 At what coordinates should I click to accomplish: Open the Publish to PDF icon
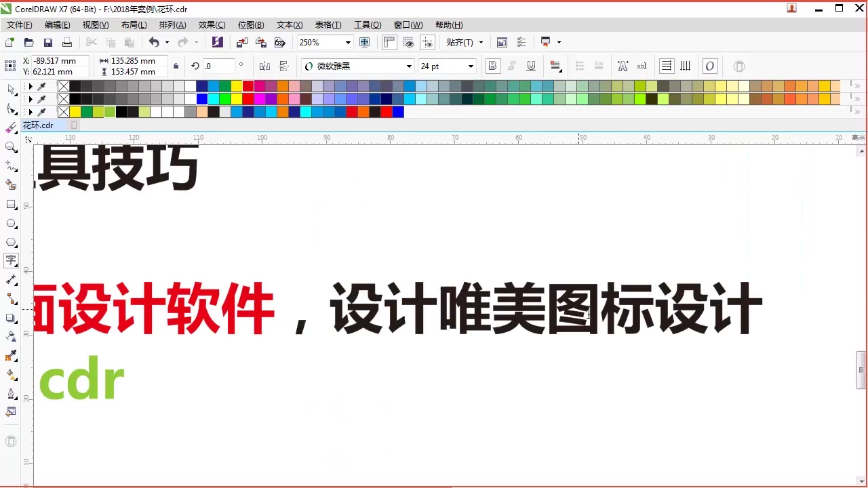coord(279,42)
